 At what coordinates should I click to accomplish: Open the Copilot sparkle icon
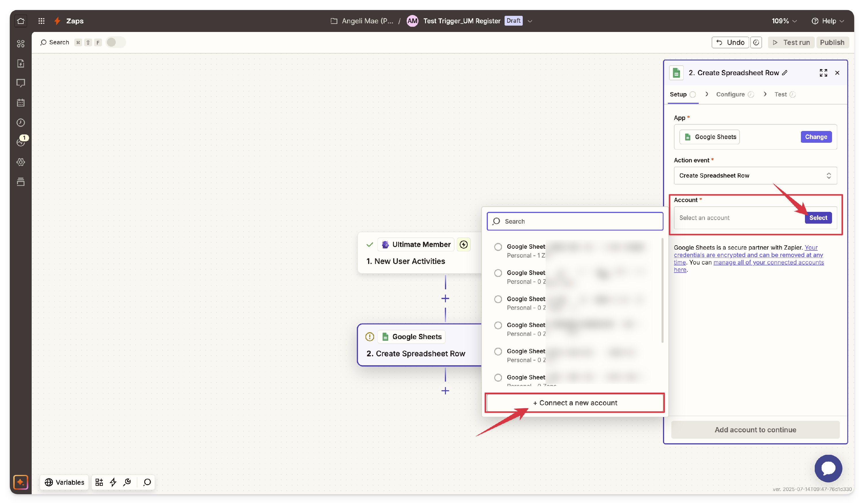(20, 482)
